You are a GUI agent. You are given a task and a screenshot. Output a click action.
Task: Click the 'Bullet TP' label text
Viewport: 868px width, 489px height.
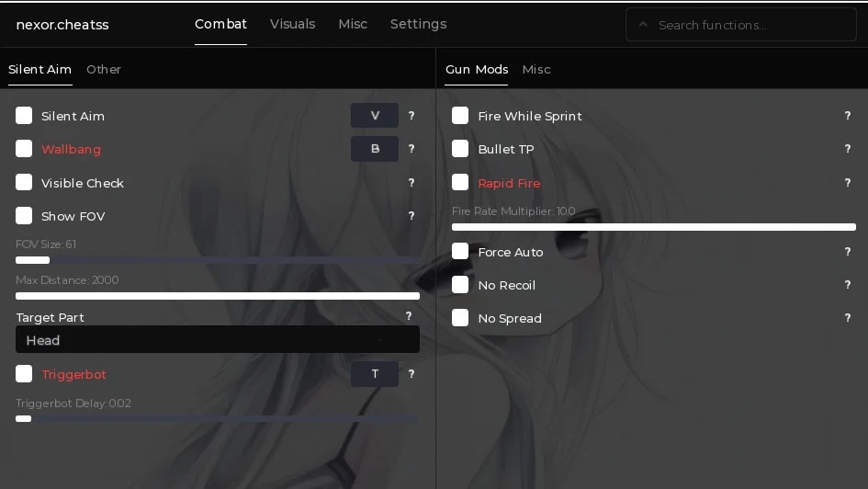pos(506,149)
